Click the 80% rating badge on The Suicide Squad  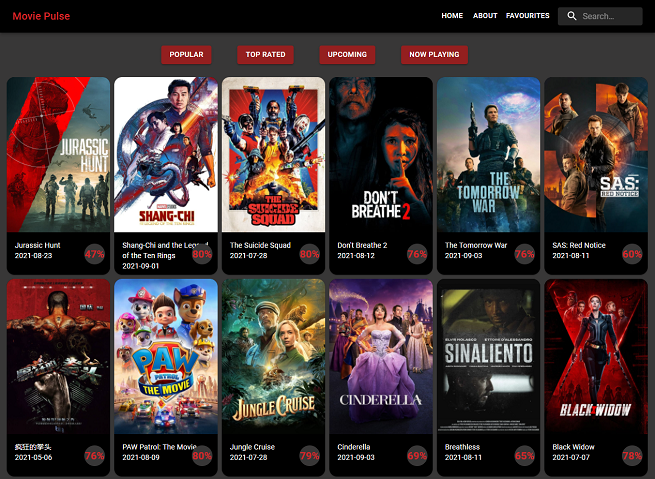click(310, 254)
